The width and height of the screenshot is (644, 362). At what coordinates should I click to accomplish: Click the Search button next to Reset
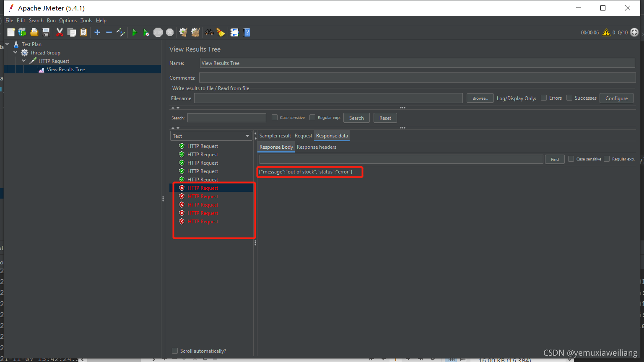click(x=356, y=118)
